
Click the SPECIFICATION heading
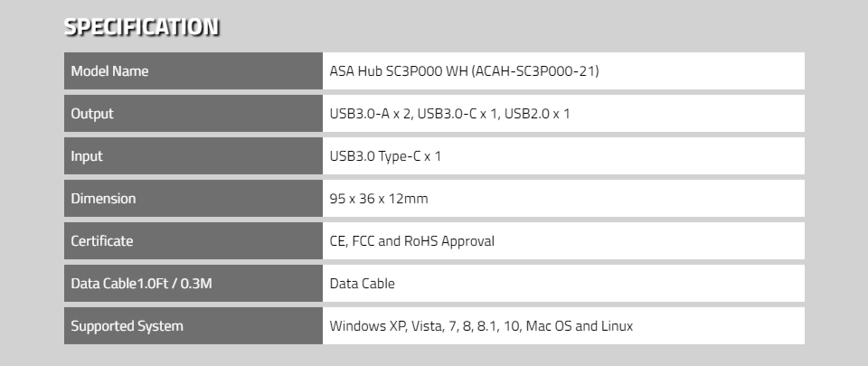[x=141, y=26]
